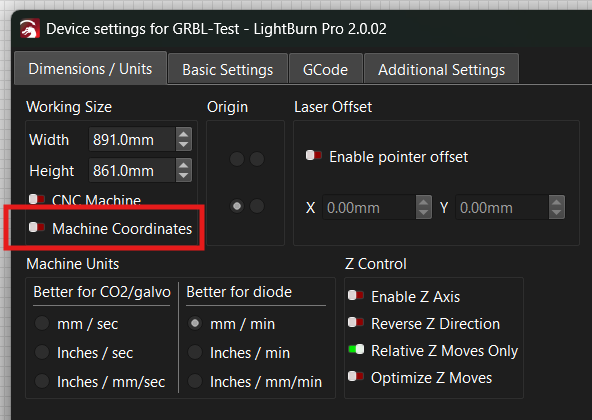Click the Width input field
The width and height of the screenshot is (592, 420).
tap(132, 139)
